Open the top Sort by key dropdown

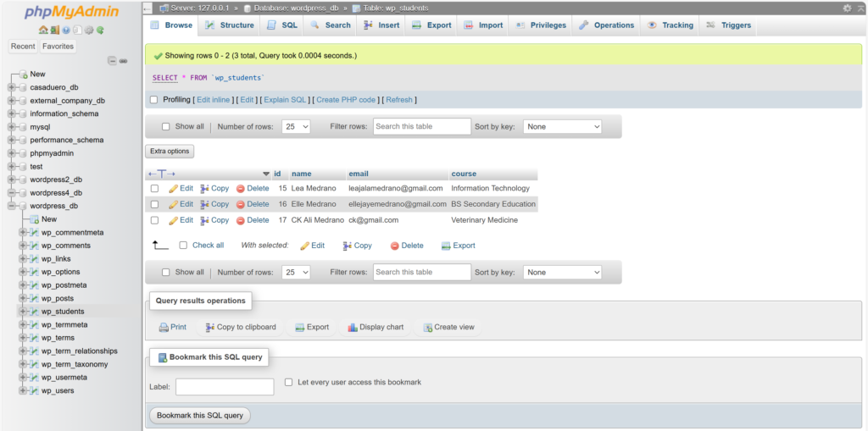562,127
